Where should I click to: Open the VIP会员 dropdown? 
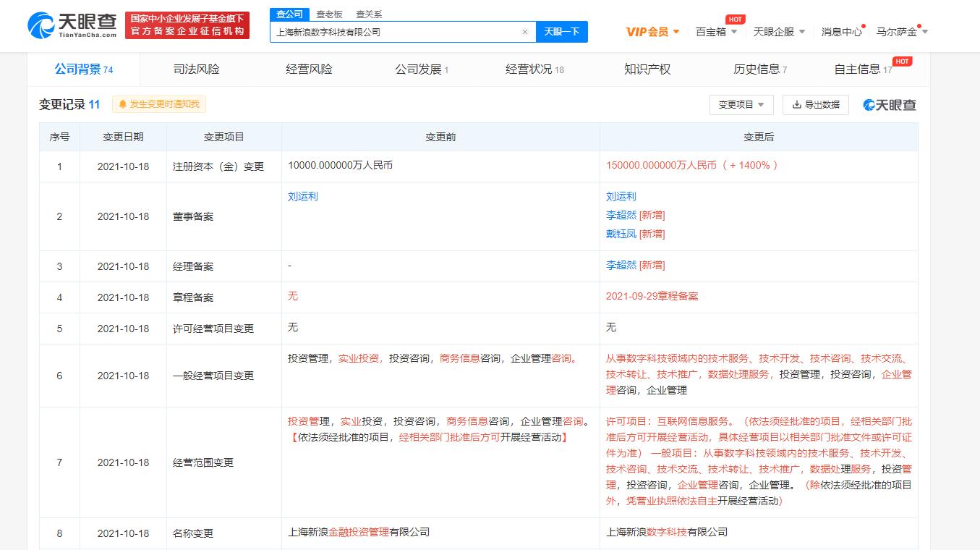[x=652, y=32]
